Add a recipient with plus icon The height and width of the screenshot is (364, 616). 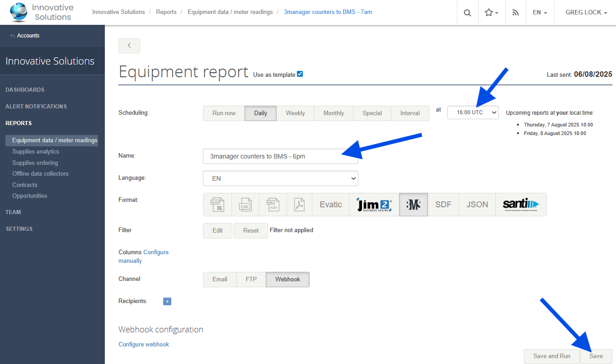coord(167,301)
